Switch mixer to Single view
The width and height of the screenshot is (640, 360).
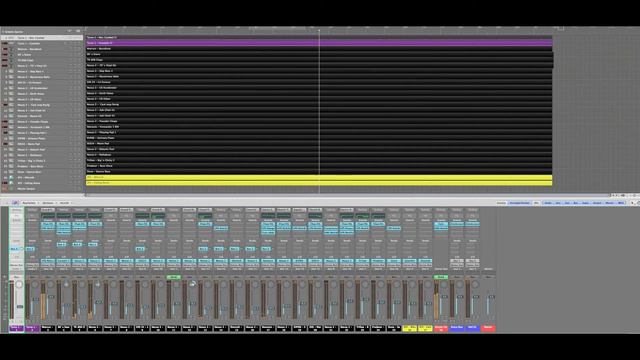[x=501, y=203]
